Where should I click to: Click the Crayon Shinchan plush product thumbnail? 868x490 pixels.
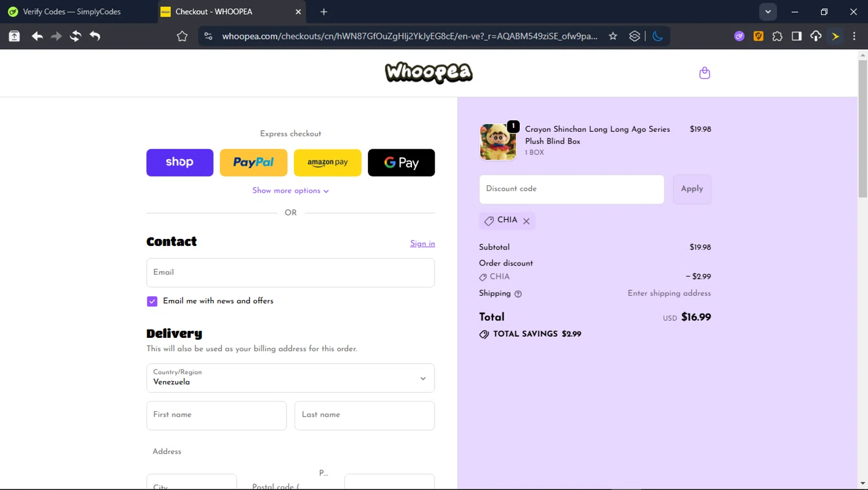pos(498,142)
